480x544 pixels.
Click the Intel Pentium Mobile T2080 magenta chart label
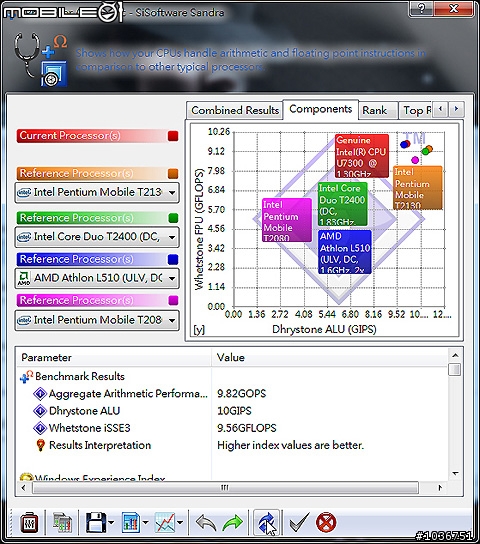pyautogui.click(x=286, y=220)
